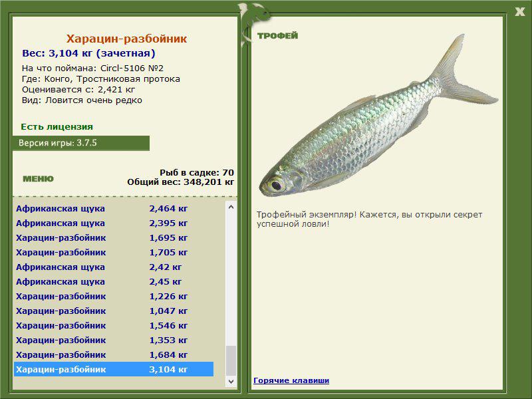Screen dimensions: 532x399
Task: Click Где: Конго, Тростниковая протока line
Action: click(x=101, y=79)
